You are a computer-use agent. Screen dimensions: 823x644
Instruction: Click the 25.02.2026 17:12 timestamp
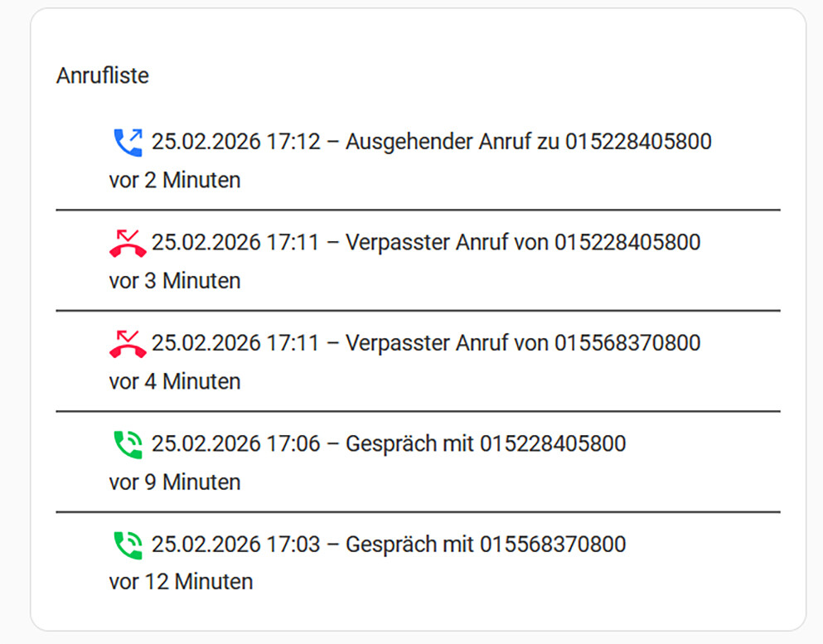click(235, 142)
